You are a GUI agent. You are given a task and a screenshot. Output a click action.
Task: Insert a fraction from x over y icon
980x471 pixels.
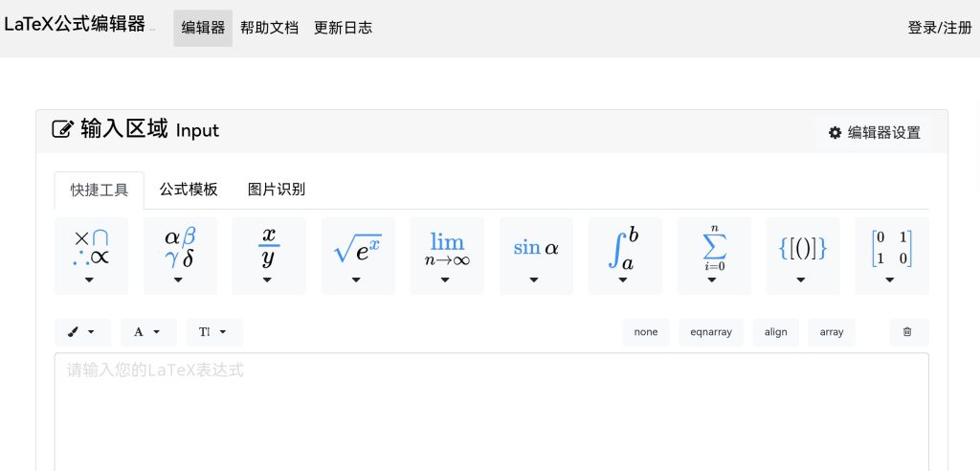tap(269, 255)
